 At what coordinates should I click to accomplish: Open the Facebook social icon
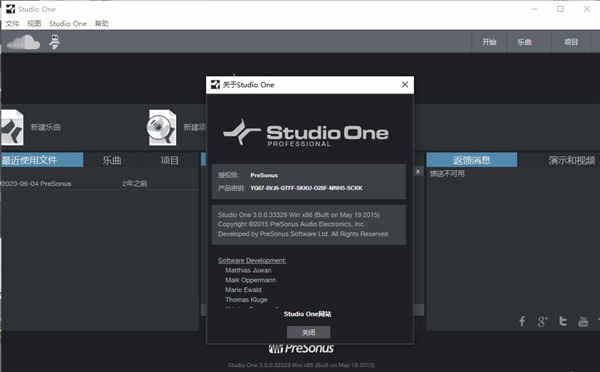522,321
